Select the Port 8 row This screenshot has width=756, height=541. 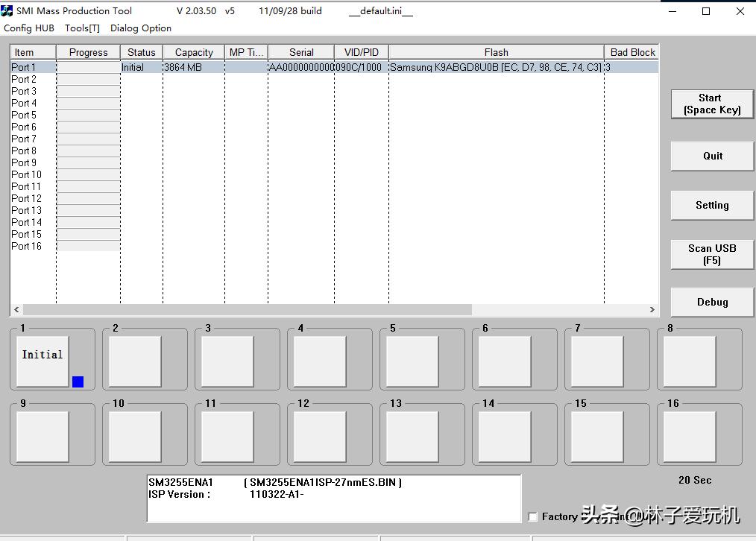point(334,151)
